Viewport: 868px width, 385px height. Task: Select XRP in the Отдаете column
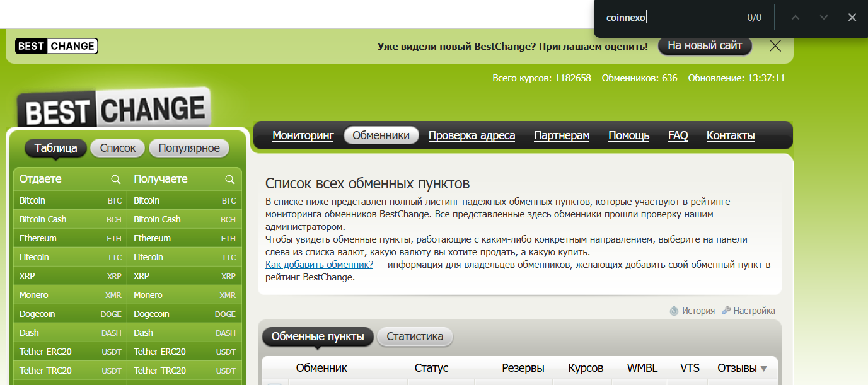[70, 276]
